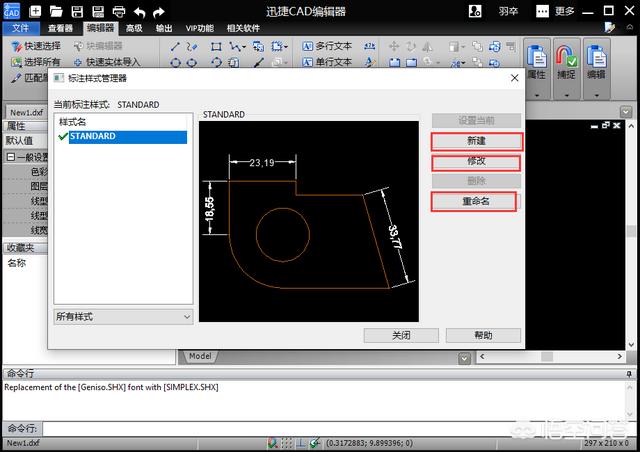Click the 297 x 210 x 0 status text

(606, 443)
